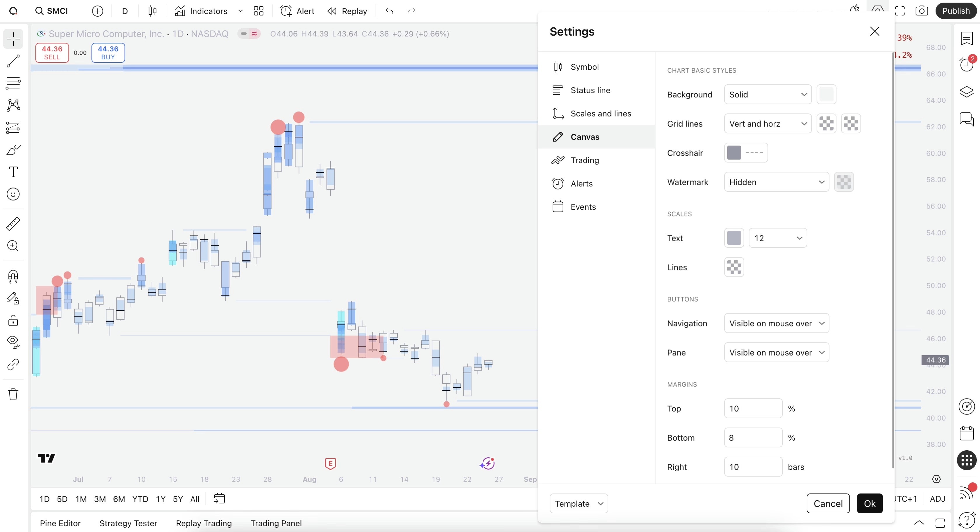Open the emoji drawing tool
980x532 pixels.
pyautogui.click(x=13, y=194)
